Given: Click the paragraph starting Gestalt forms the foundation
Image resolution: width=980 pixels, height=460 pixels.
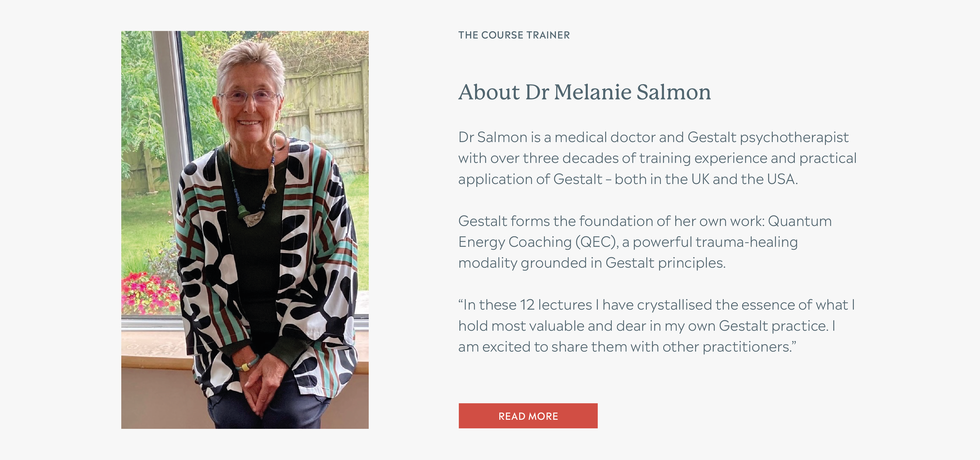Looking at the screenshot, I should pos(645,242).
